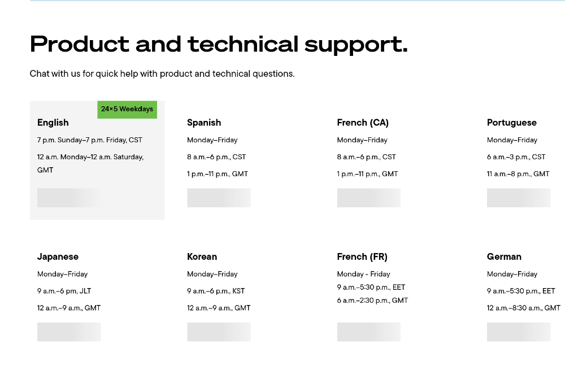This screenshot has height=392, width=565.
Task: Click the English 7 p.m. Sunday CST hours line
Action: 90,140
